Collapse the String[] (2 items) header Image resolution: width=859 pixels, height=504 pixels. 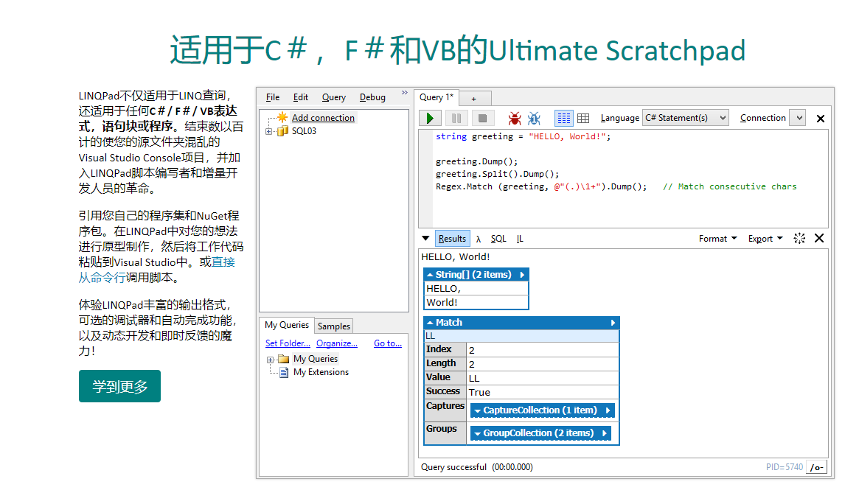(x=431, y=275)
